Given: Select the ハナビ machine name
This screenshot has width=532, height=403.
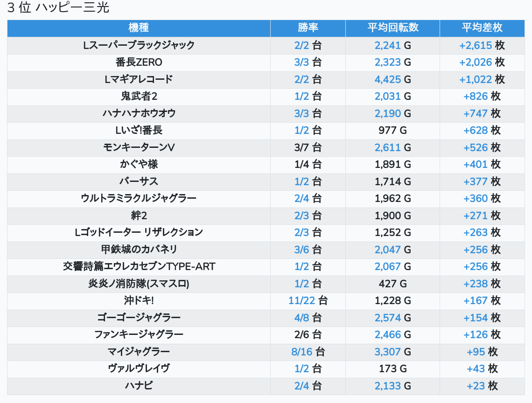Looking at the screenshot, I should click(139, 386).
